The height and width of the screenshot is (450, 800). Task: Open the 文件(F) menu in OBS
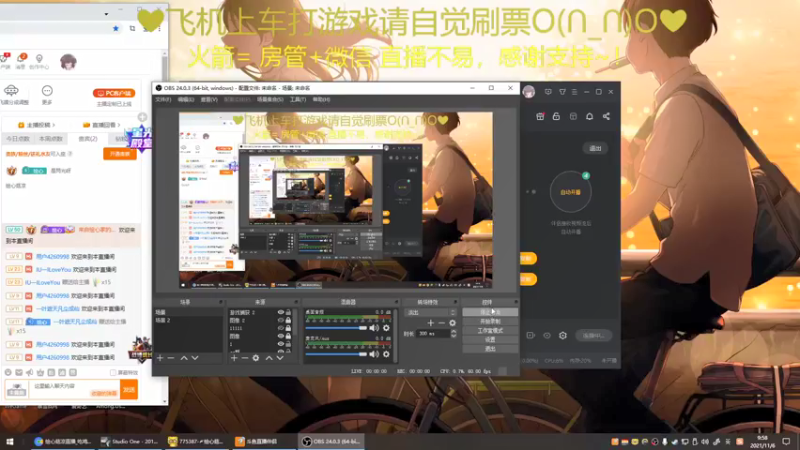pos(163,99)
